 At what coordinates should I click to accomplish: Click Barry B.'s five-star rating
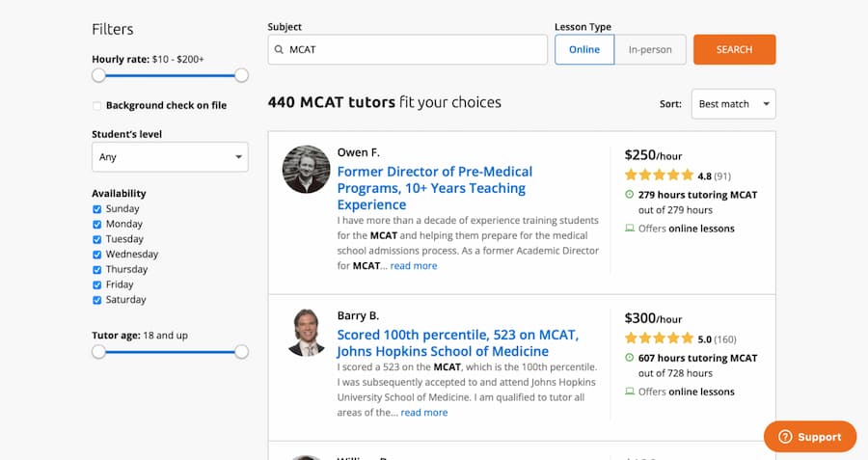[x=659, y=338]
